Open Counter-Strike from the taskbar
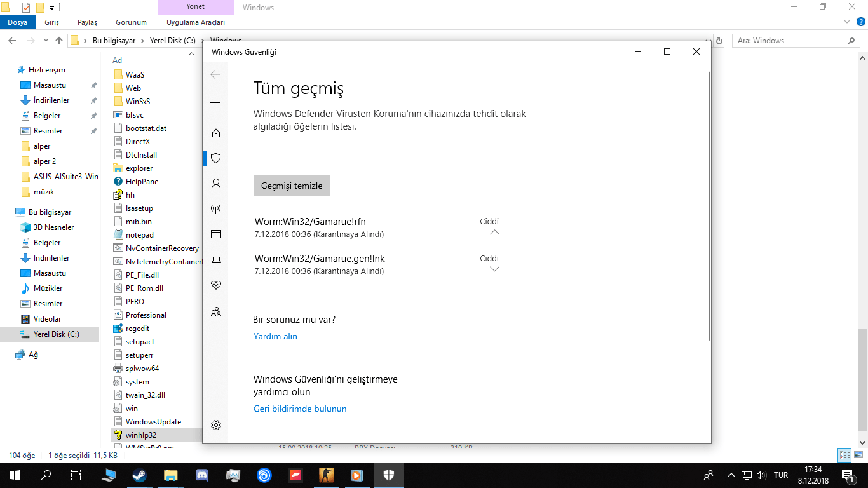The height and width of the screenshot is (488, 868). click(327, 475)
